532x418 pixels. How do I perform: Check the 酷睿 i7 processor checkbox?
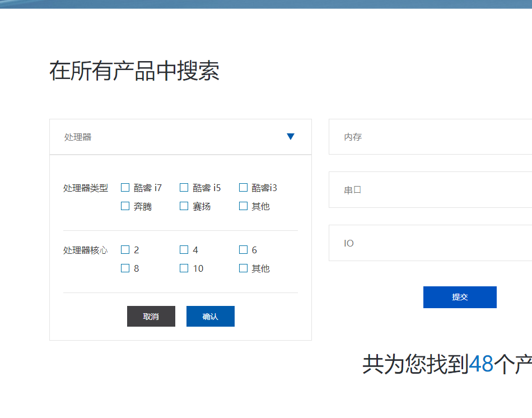125,188
